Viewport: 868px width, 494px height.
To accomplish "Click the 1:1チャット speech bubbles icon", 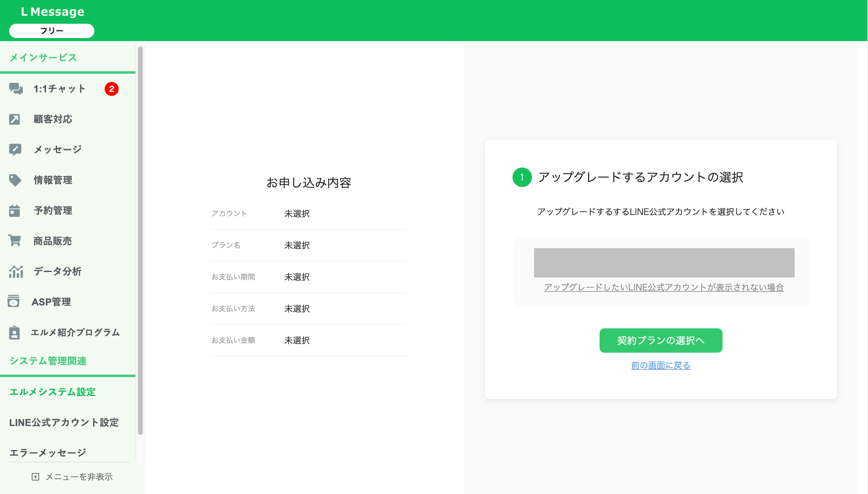I will 16,89.
